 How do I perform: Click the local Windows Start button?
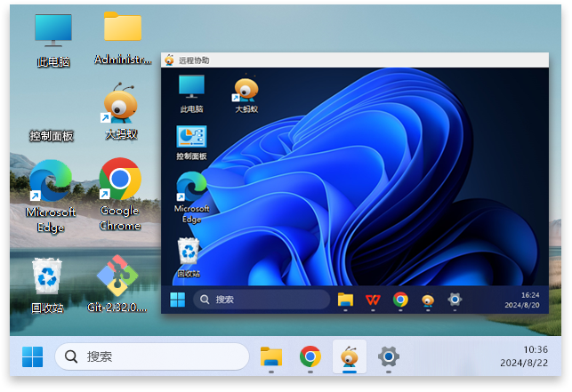pyautogui.click(x=32, y=356)
